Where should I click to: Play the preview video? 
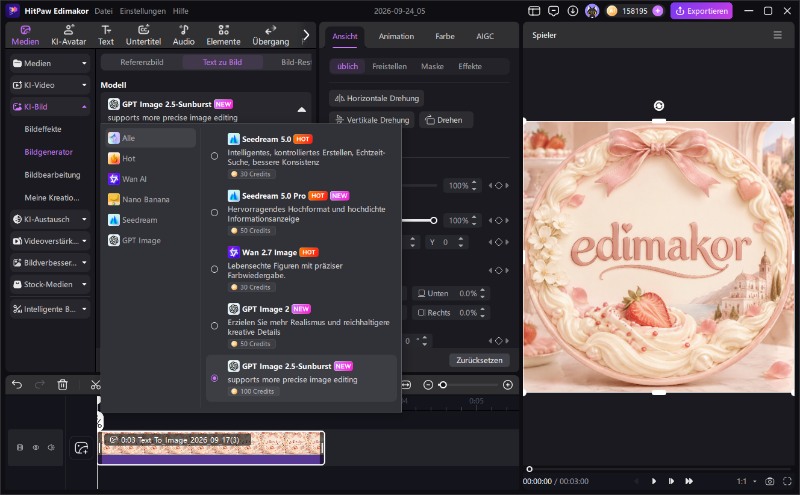click(654, 481)
